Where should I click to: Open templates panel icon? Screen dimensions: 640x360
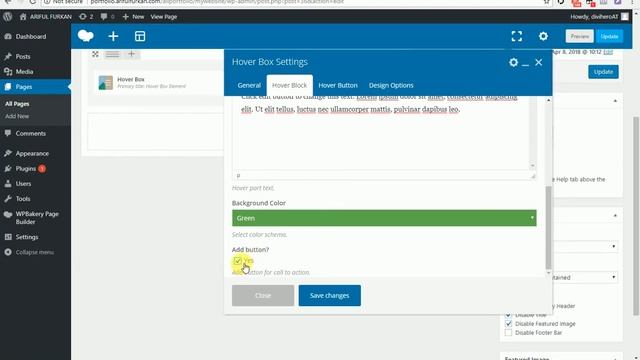140,36
